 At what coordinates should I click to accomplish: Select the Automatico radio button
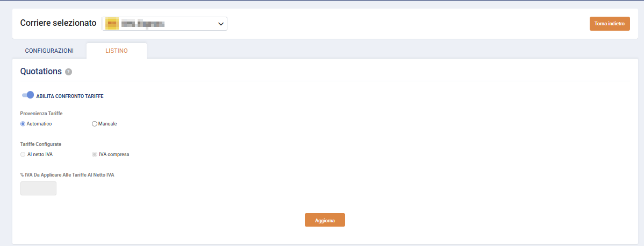tap(23, 124)
